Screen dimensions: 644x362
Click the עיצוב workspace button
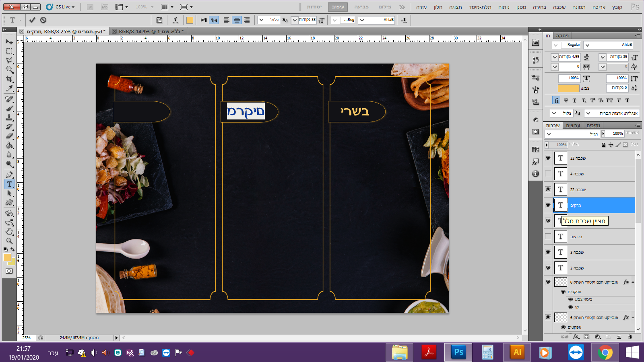[x=338, y=7]
